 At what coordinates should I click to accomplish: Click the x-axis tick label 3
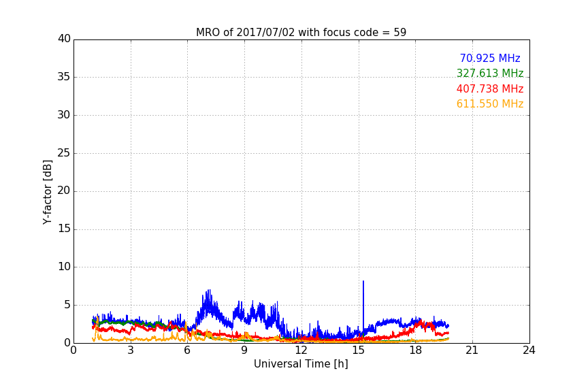(131, 350)
